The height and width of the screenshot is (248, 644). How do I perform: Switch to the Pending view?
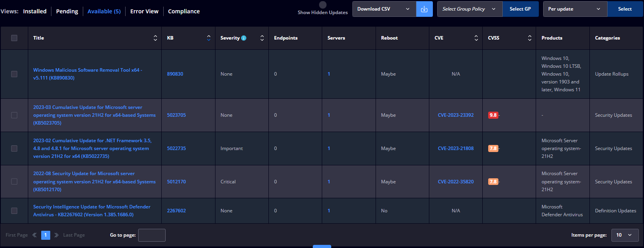[67, 11]
